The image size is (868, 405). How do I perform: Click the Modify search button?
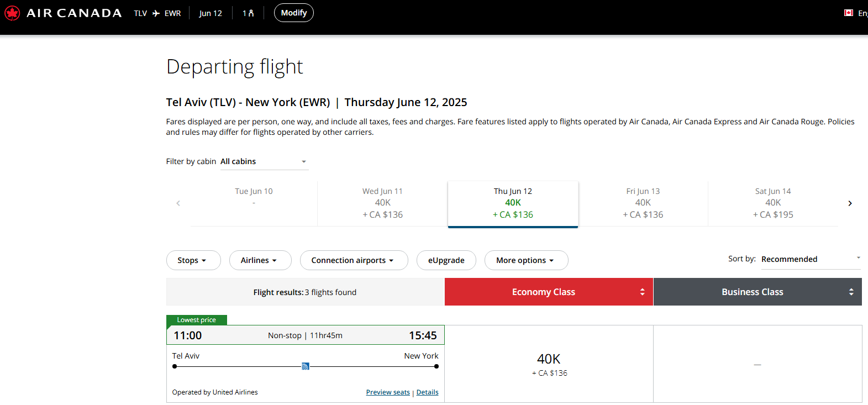(294, 13)
